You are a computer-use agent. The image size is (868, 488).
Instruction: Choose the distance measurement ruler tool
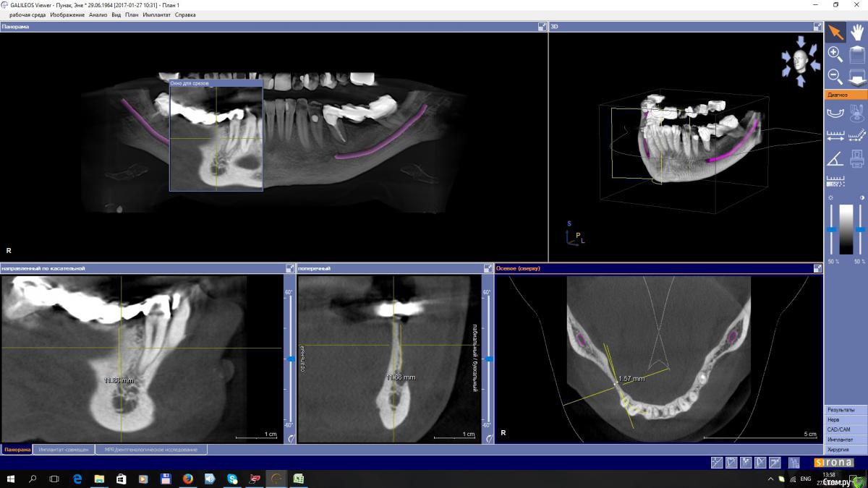tap(835, 135)
